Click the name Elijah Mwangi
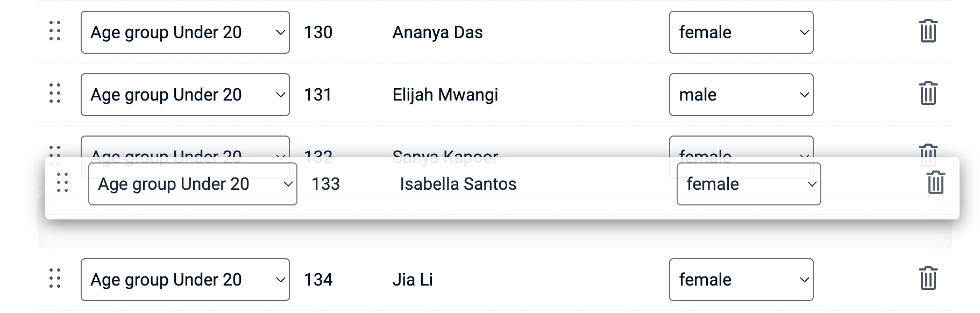This screenshot has width=980, height=313. point(445,95)
